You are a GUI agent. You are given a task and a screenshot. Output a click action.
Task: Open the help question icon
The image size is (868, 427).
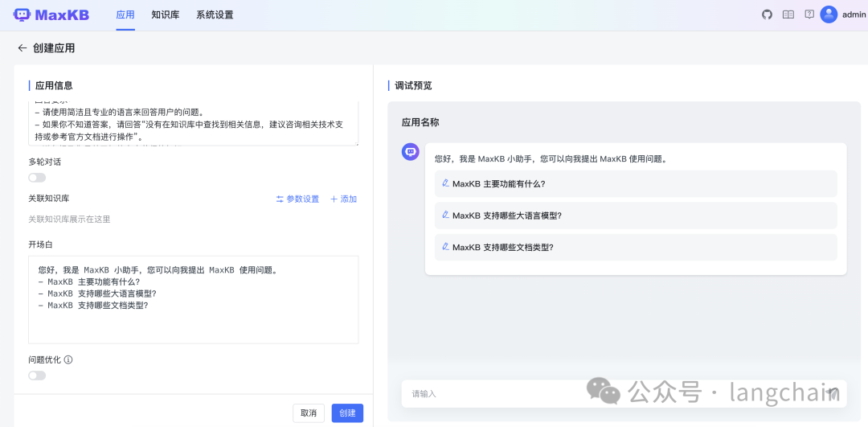pos(809,15)
